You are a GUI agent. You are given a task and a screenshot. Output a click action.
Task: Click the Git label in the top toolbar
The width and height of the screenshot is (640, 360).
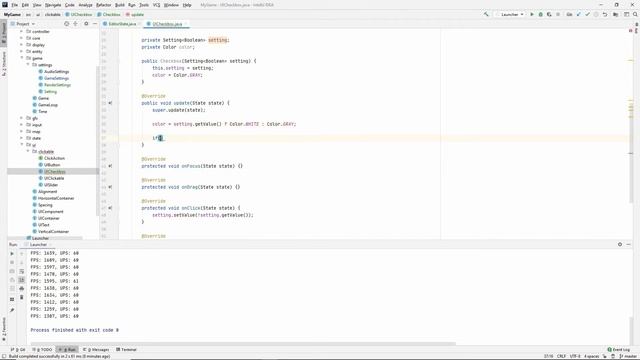click(x=569, y=14)
